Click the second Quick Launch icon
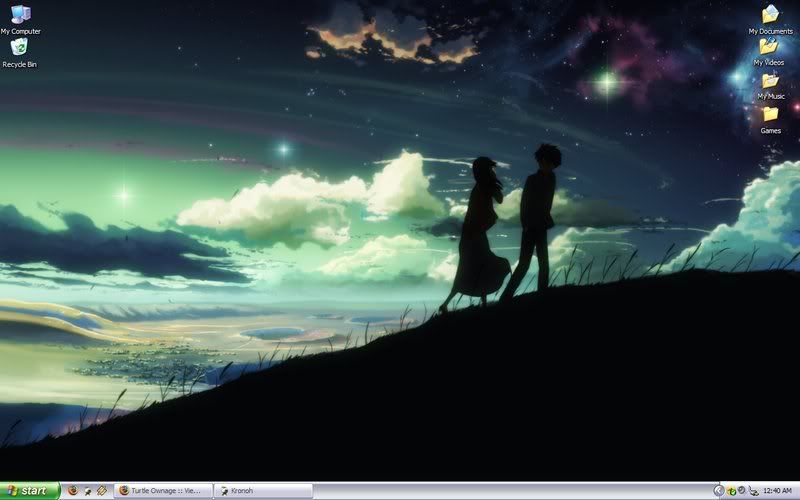 click(x=87, y=491)
